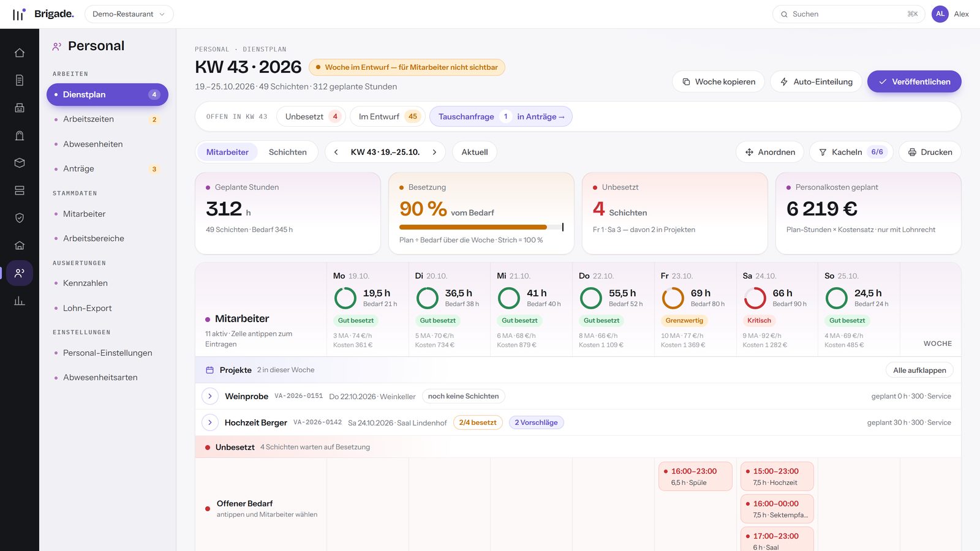The image size is (980, 551).
Task: Click the Aktuell button
Action: (x=475, y=152)
